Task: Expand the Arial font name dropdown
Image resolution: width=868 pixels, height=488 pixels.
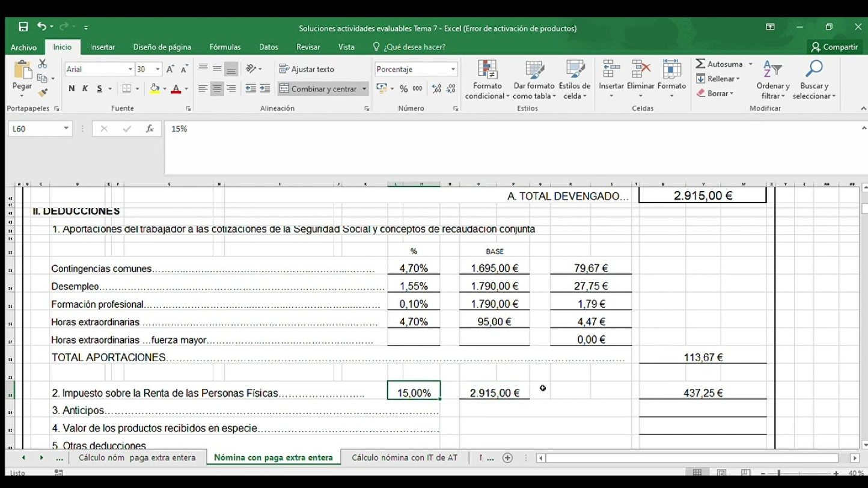Action: 130,69
